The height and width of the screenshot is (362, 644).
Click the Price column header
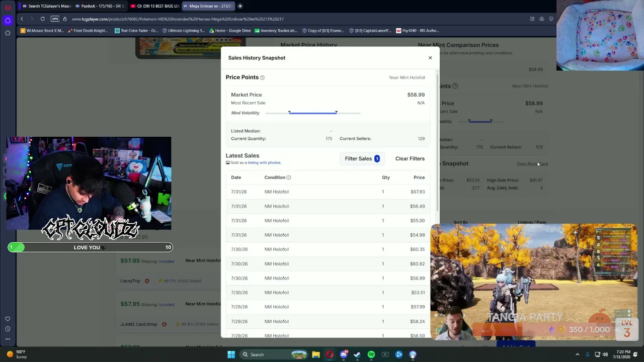419,177
